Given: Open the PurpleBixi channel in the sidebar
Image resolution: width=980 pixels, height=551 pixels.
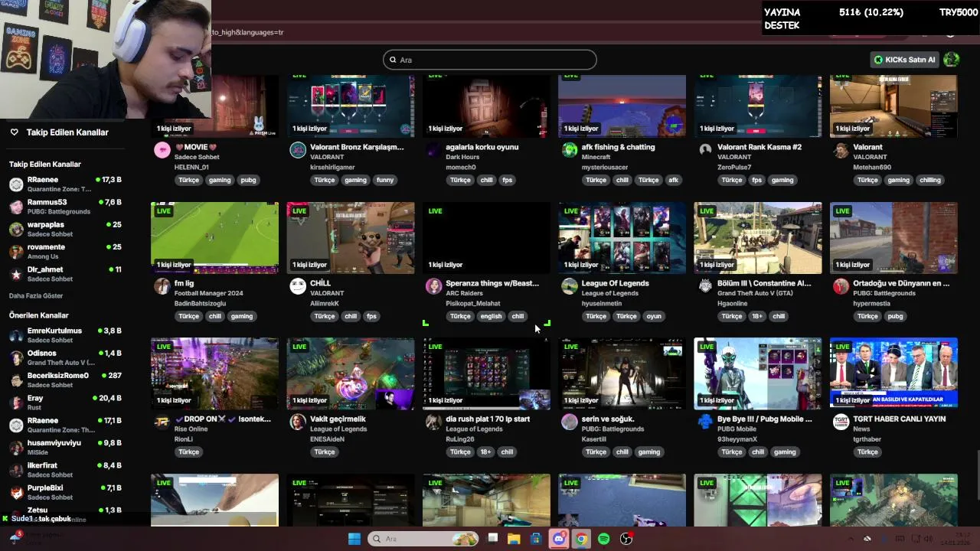Looking at the screenshot, I should point(65,492).
